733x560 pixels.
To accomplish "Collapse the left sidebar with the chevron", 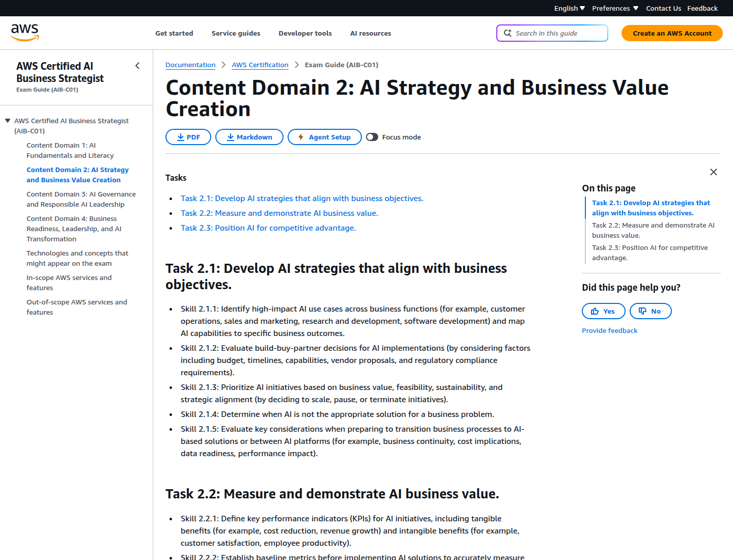I will click(137, 66).
